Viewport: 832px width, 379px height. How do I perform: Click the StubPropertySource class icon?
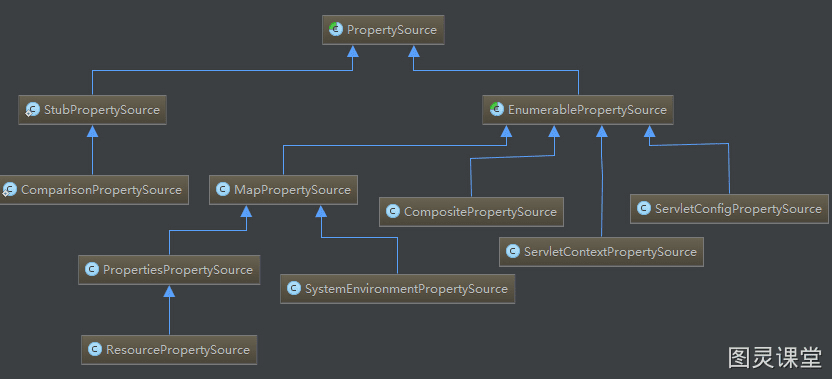pos(32,110)
